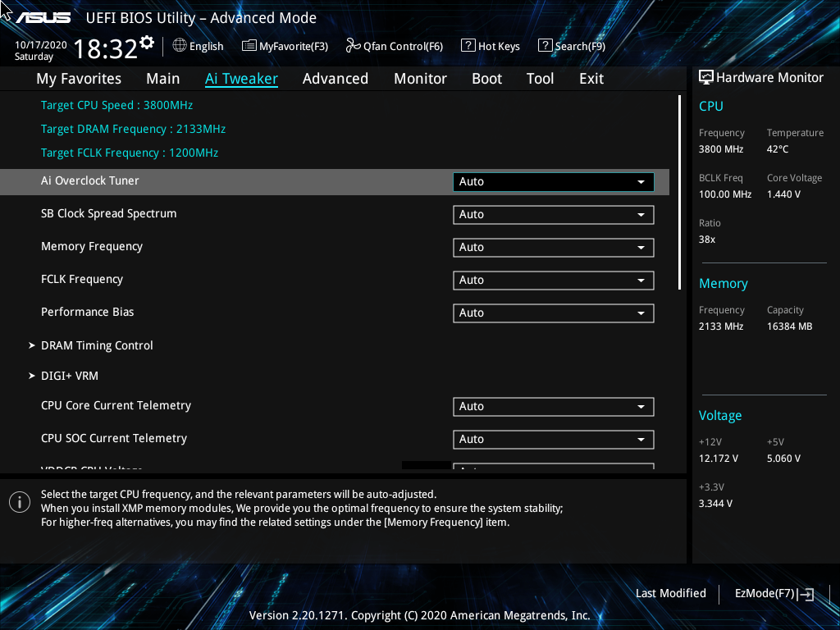Open the Memory Frequency dropdown

pos(554,248)
